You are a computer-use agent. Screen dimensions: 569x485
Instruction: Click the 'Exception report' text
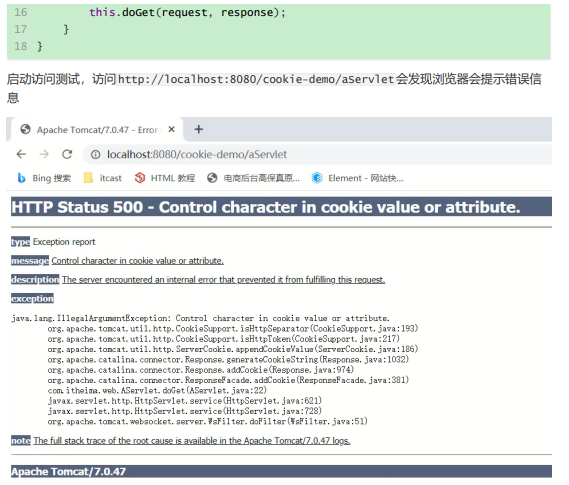coord(64,242)
